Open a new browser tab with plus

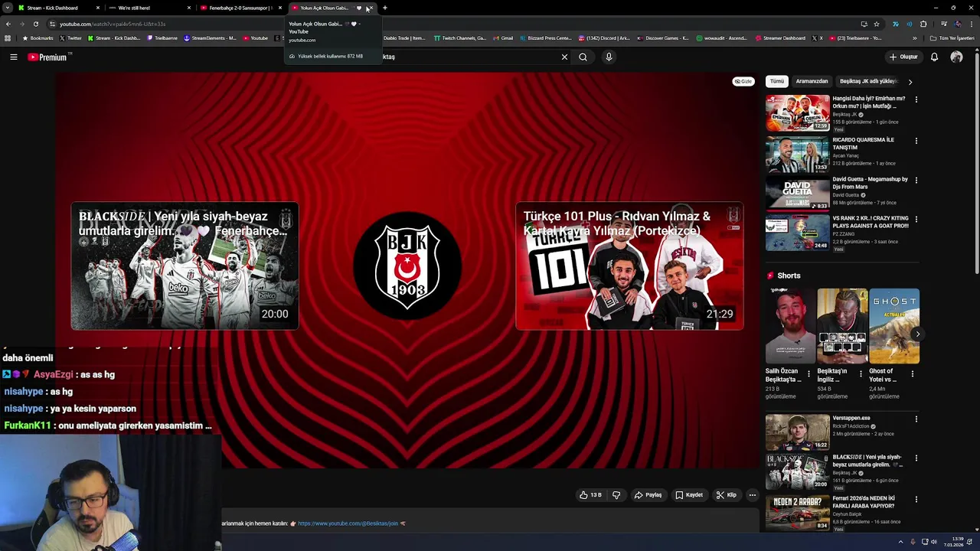[384, 8]
